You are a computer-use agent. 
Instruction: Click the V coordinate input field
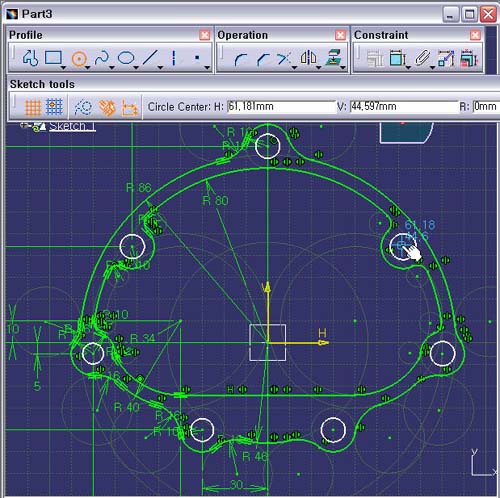pos(404,107)
